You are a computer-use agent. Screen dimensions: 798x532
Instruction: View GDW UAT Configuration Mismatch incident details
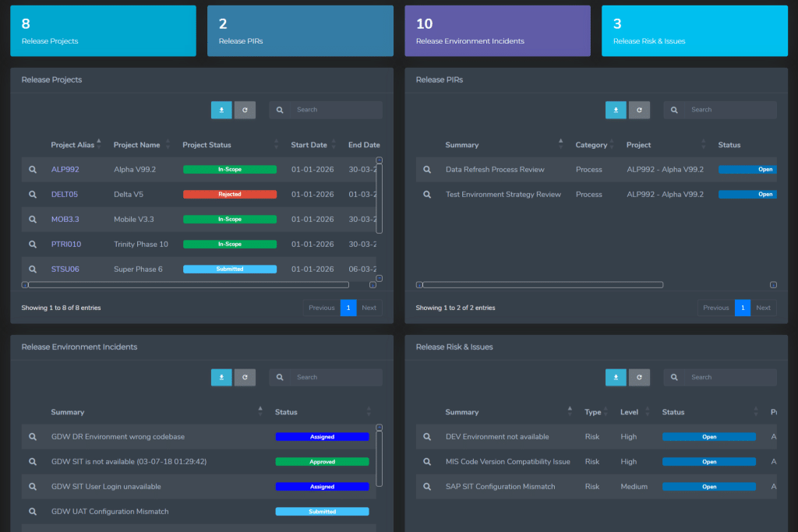click(x=32, y=511)
